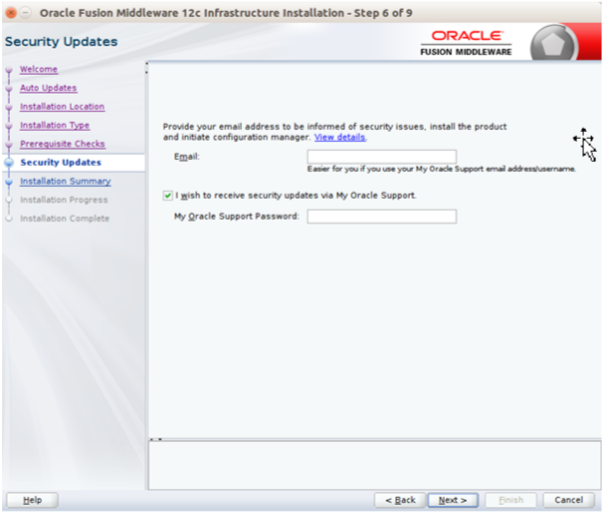This screenshot has width=608, height=514.
Task: Minimize the installer window
Action: pyautogui.click(x=25, y=13)
